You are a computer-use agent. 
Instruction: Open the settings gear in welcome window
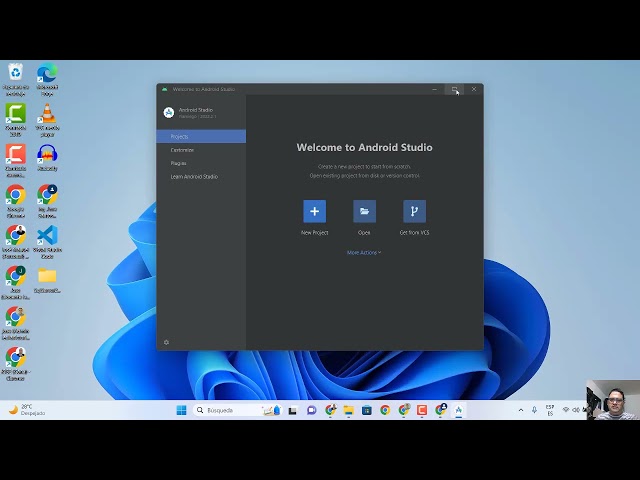point(166,342)
